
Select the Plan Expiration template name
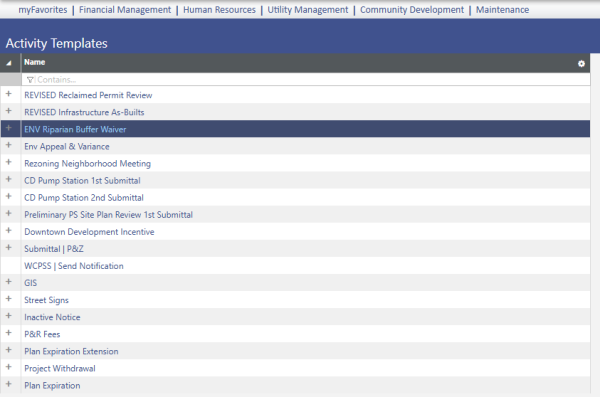[52, 386]
